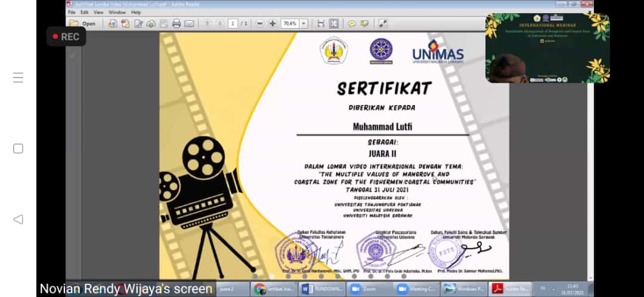The image size is (644, 297).
Task: Open the Edit menu
Action: (x=85, y=12)
